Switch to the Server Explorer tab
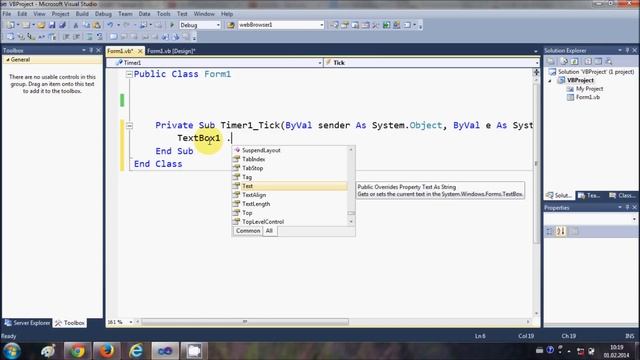This screenshot has height=360, width=640. pyautogui.click(x=27, y=323)
